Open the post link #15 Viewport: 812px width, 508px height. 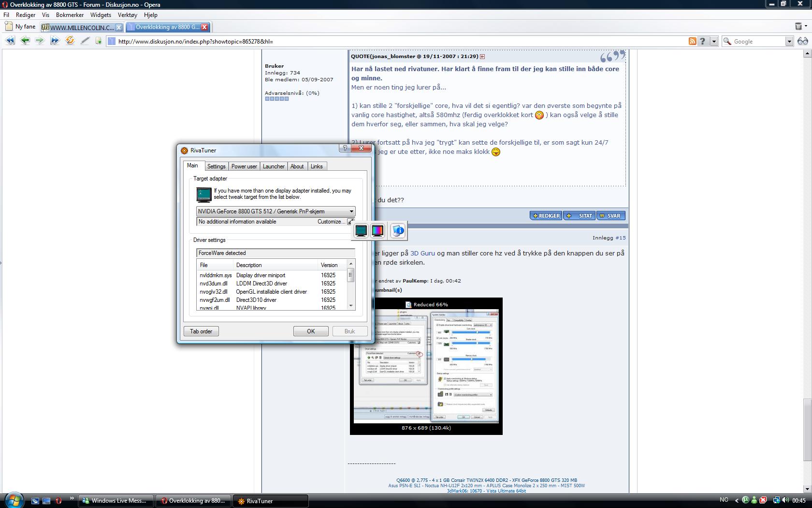click(x=621, y=238)
